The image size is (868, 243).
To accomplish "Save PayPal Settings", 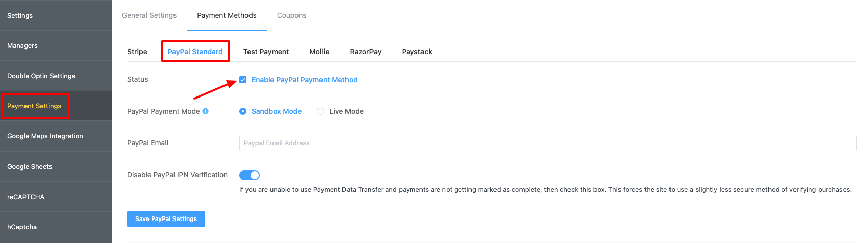I will [x=166, y=219].
